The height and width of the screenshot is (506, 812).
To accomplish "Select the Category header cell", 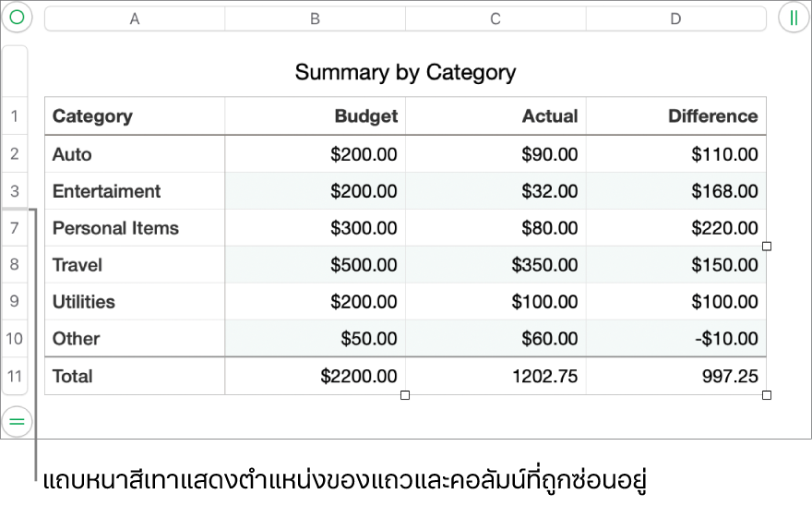I will tap(134, 116).
